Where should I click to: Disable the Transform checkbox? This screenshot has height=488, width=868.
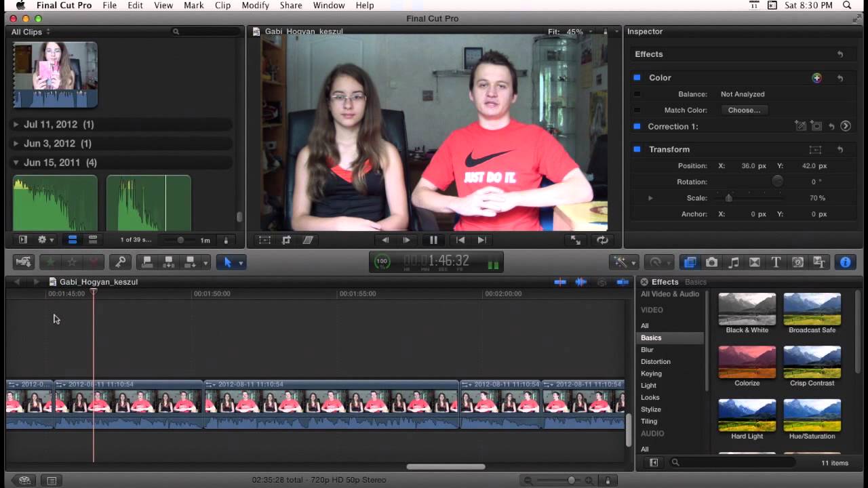click(x=637, y=149)
